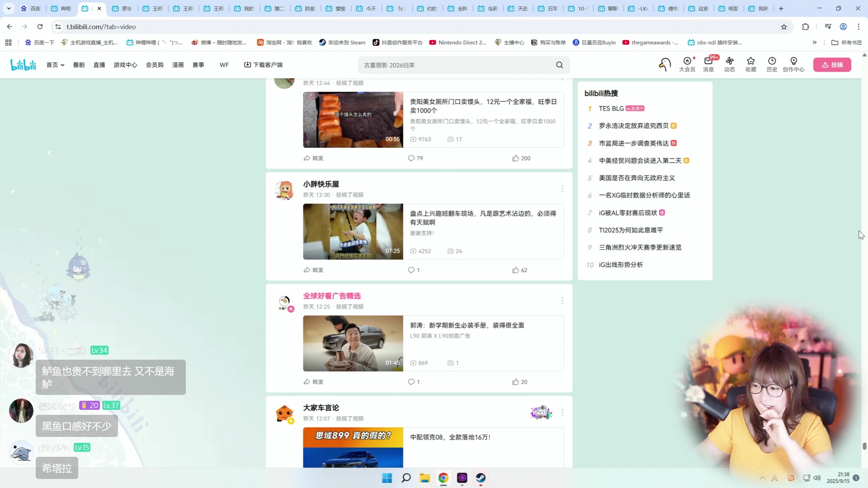Open hot search iG出线形势分析

click(x=621, y=265)
